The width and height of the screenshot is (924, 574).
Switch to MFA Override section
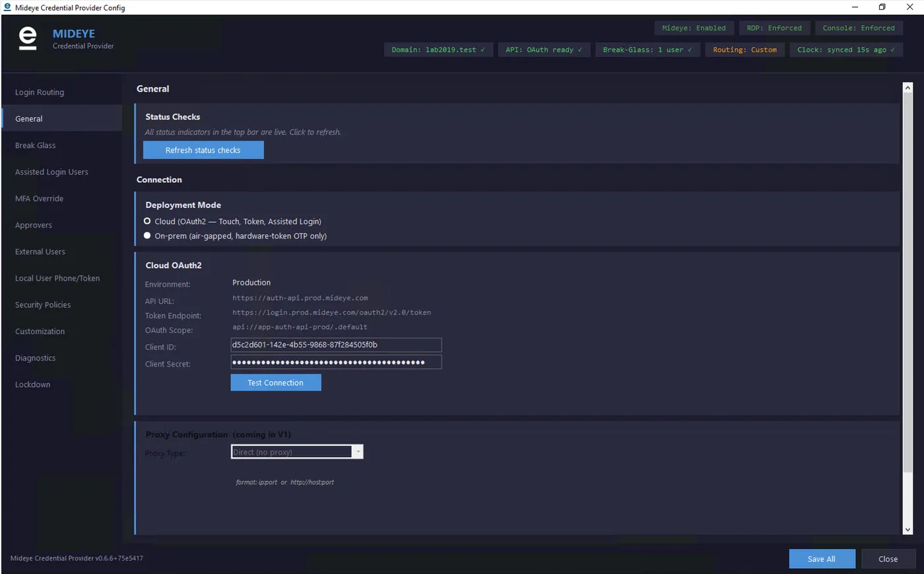(x=61, y=198)
